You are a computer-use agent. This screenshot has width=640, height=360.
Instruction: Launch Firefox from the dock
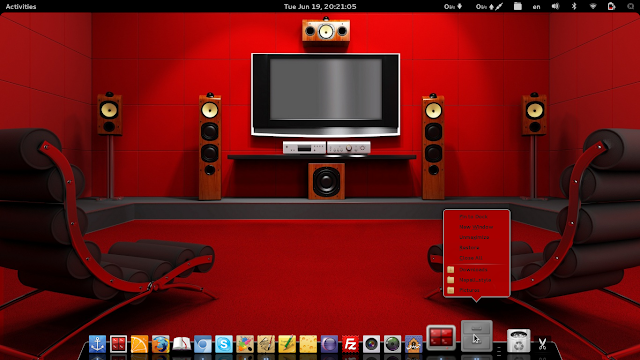(160, 344)
